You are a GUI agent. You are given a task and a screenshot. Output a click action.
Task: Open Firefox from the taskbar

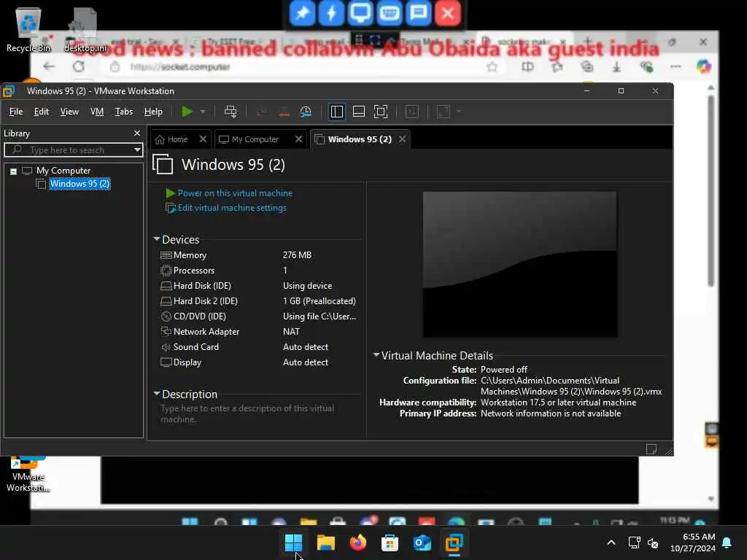[358, 542]
